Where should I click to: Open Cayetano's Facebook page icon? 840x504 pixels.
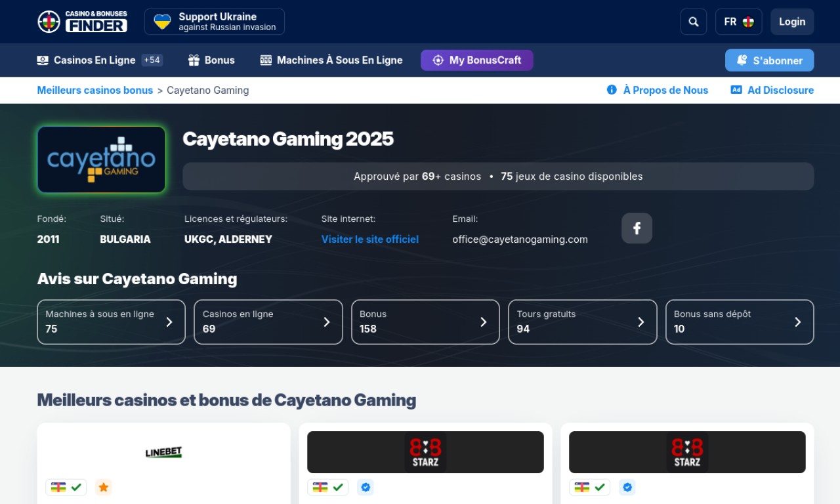click(637, 228)
